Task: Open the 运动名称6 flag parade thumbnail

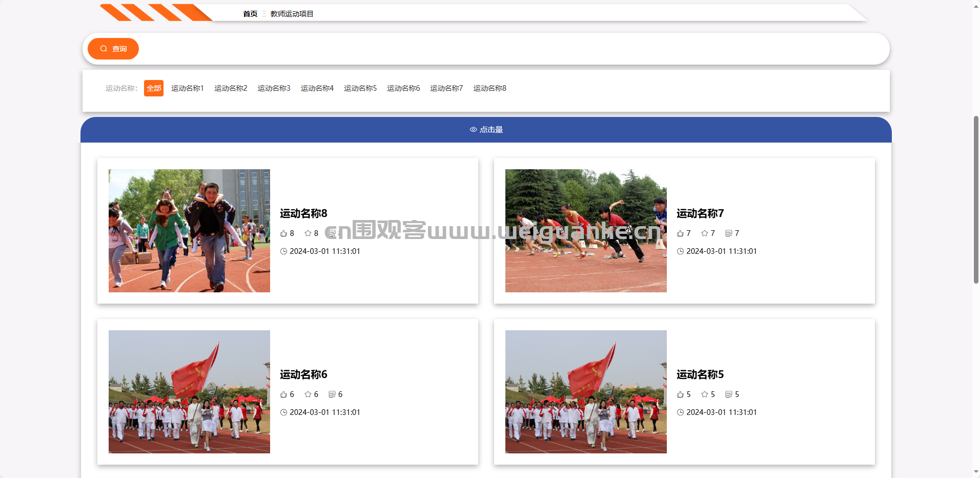Action: tap(189, 392)
